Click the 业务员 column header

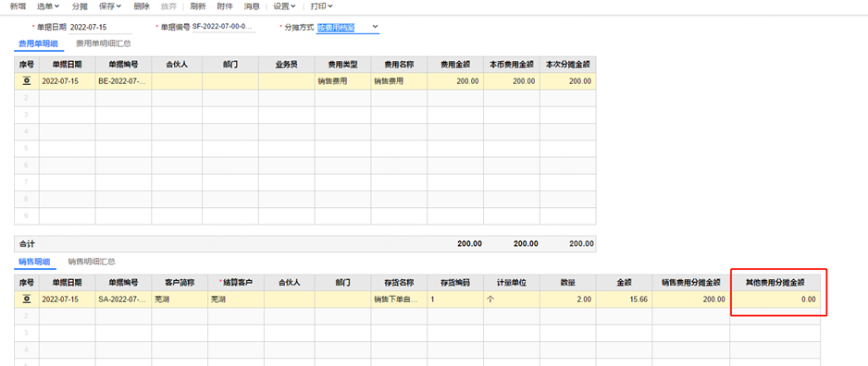pyautogui.click(x=286, y=65)
